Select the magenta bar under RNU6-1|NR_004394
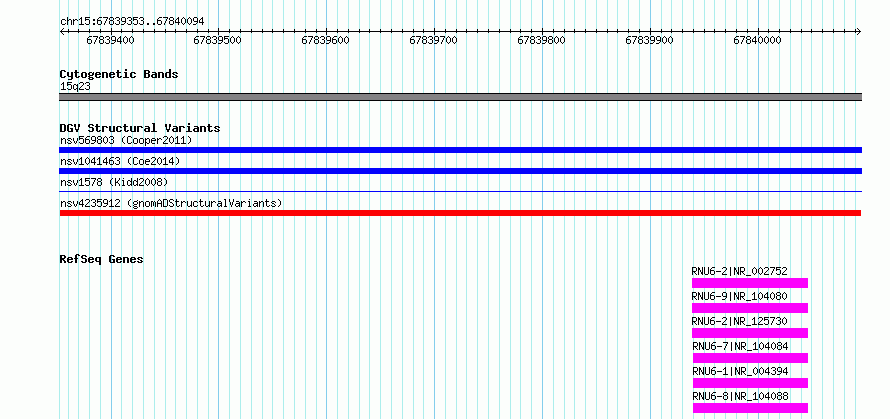 tap(750, 383)
